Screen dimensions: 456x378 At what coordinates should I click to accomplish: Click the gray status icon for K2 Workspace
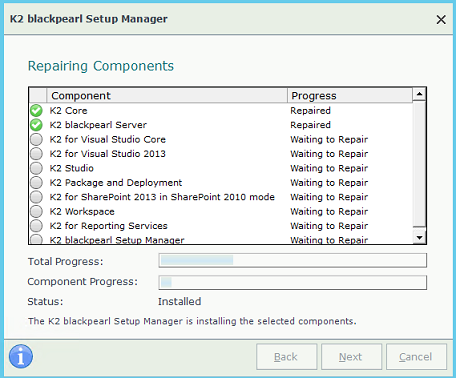click(36, 211)
